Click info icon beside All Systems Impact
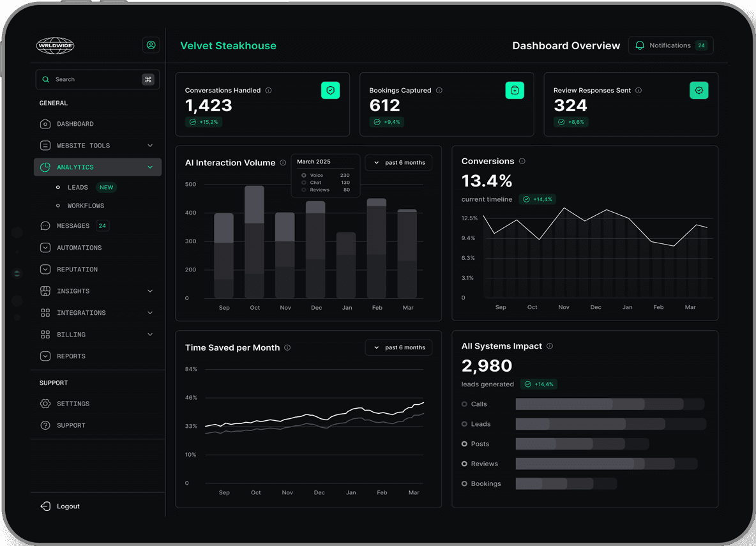756x546 pixels. click(550, 346)
